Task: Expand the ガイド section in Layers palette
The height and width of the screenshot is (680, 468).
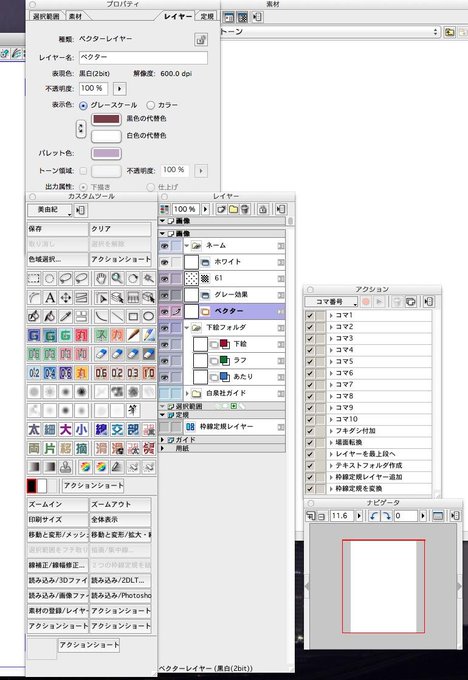Action: click(162, 440)
